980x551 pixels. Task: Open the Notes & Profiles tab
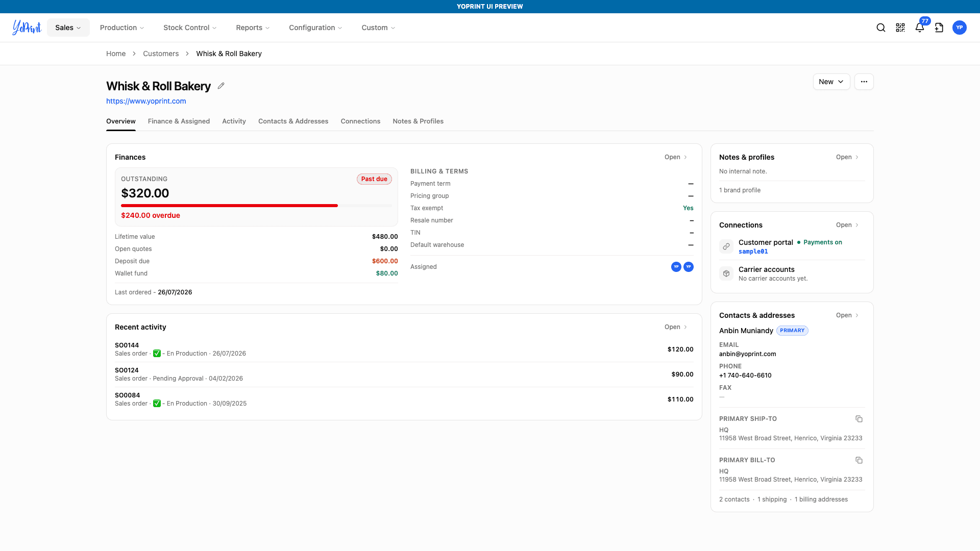pos(418,121)
